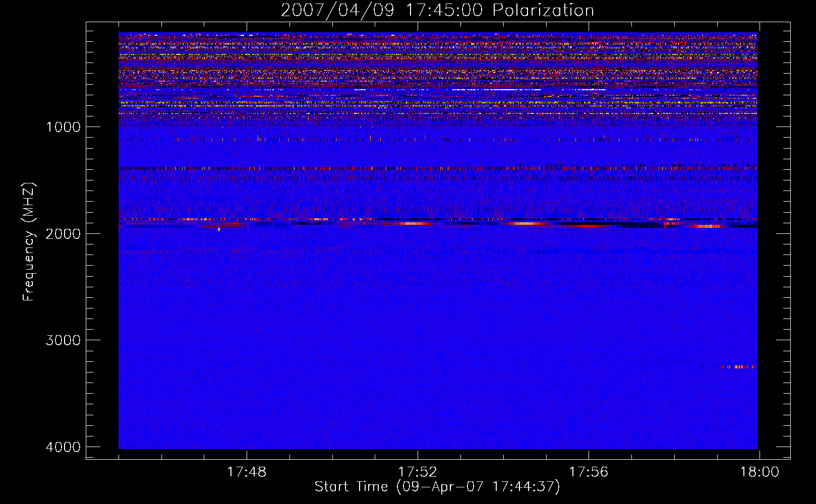Click the horizontal interference line near 1400 MHz
816x504 pixels.
[438, 168]
